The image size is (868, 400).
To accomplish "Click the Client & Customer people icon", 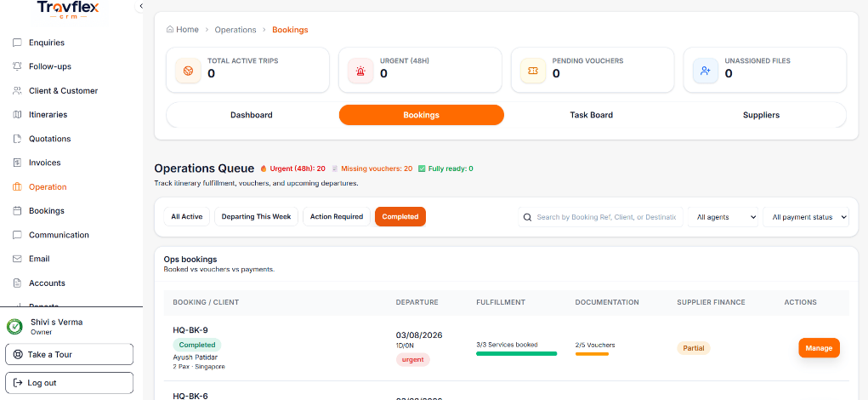I will click(17, 91).
